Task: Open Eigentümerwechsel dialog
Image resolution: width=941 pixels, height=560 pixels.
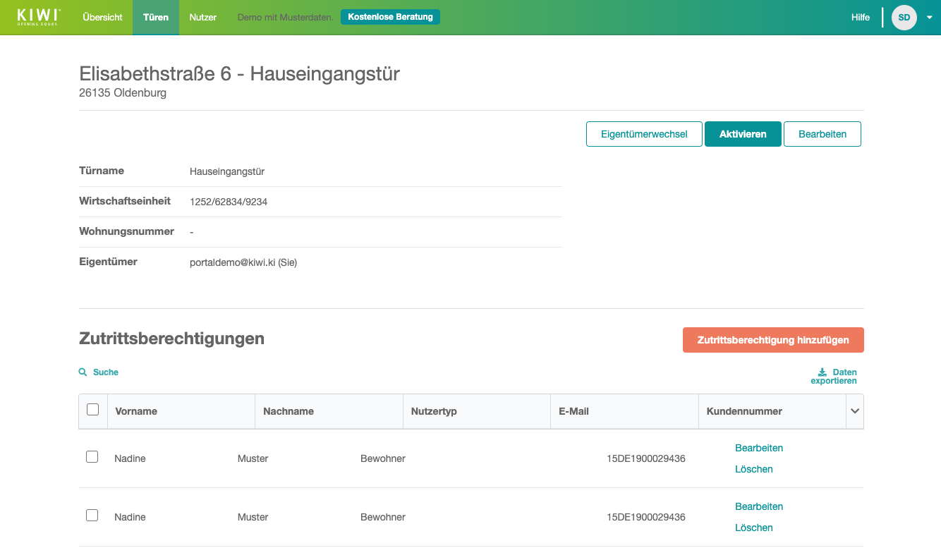Action: [x=644, y=134]
